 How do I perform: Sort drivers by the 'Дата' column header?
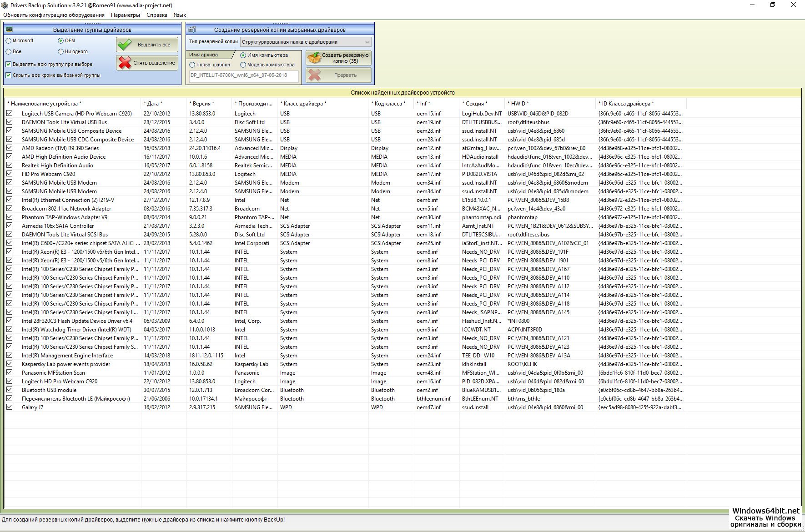click(153, 104)
